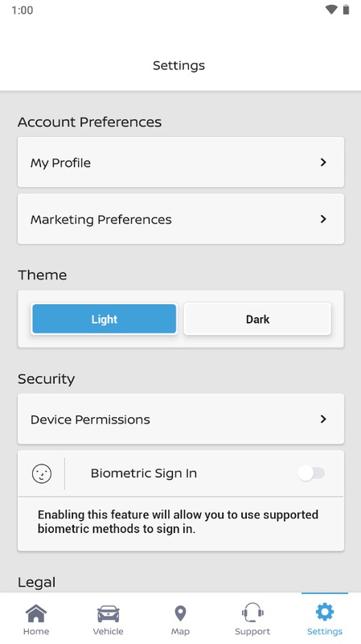Switch to the Support tab label
The height and width of the screenshot is (644, 361).
(x=252, y=631)
